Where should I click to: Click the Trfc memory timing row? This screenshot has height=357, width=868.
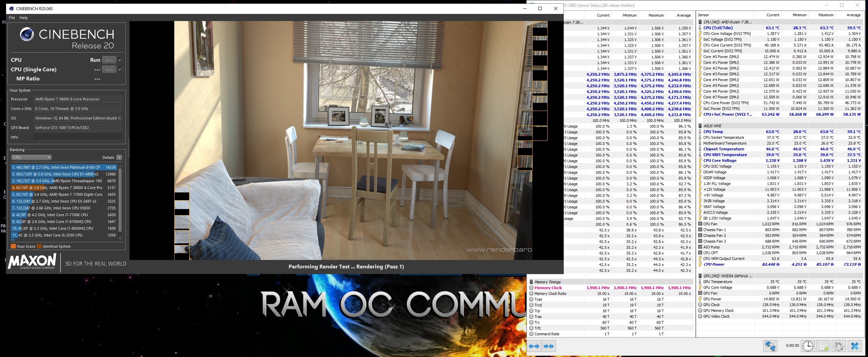coord(610,328)
